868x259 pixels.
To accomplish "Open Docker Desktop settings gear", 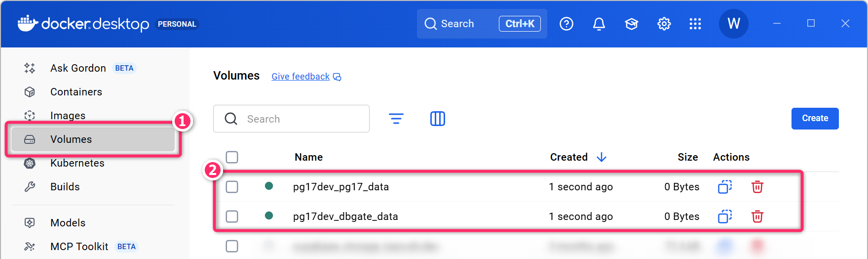I will click(664, 24).
